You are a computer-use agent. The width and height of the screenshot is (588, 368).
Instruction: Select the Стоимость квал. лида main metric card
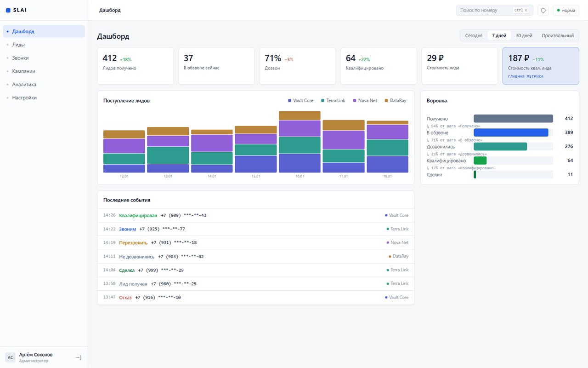tap(541, 66)
